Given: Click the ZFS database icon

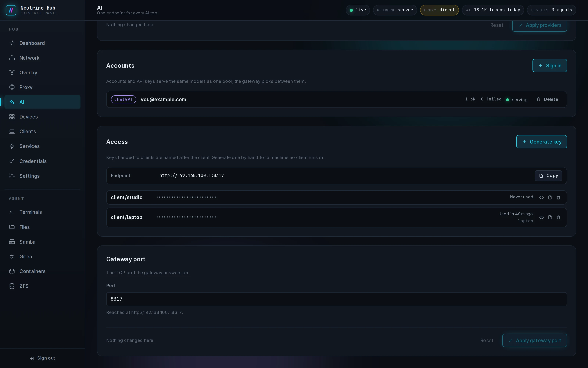Looking at the screenshot, I should 12,286.
